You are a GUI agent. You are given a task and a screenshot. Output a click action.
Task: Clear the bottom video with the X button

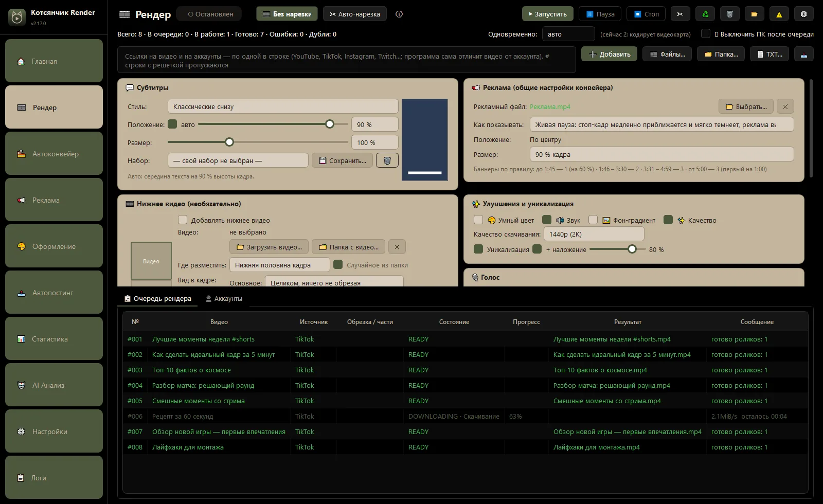(397, 247)
